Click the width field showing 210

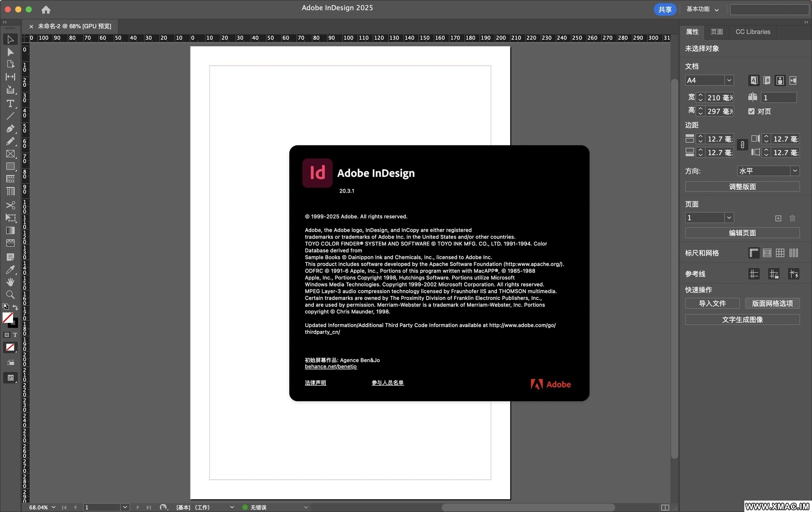[x=719, y=98]
